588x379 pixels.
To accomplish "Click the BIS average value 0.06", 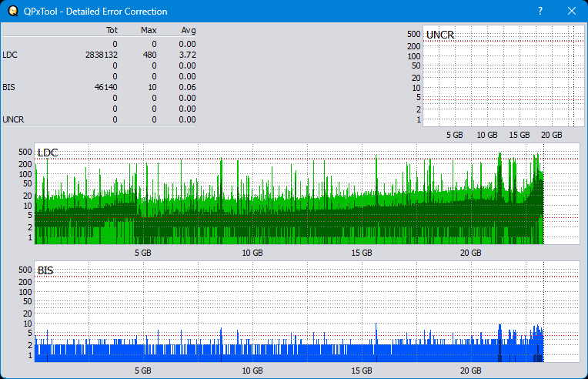I will pyautogui.click(x=188, y=87).
